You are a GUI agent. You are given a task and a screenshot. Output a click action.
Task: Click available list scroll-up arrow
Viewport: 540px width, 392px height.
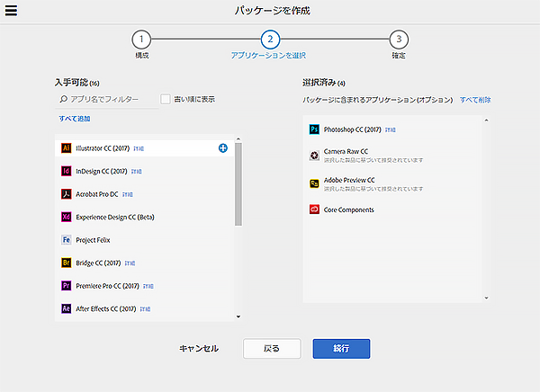(238, 139)
